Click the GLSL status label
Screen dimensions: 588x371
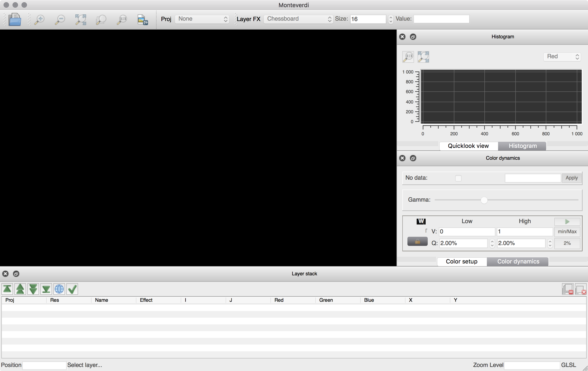tap(568, 365)
